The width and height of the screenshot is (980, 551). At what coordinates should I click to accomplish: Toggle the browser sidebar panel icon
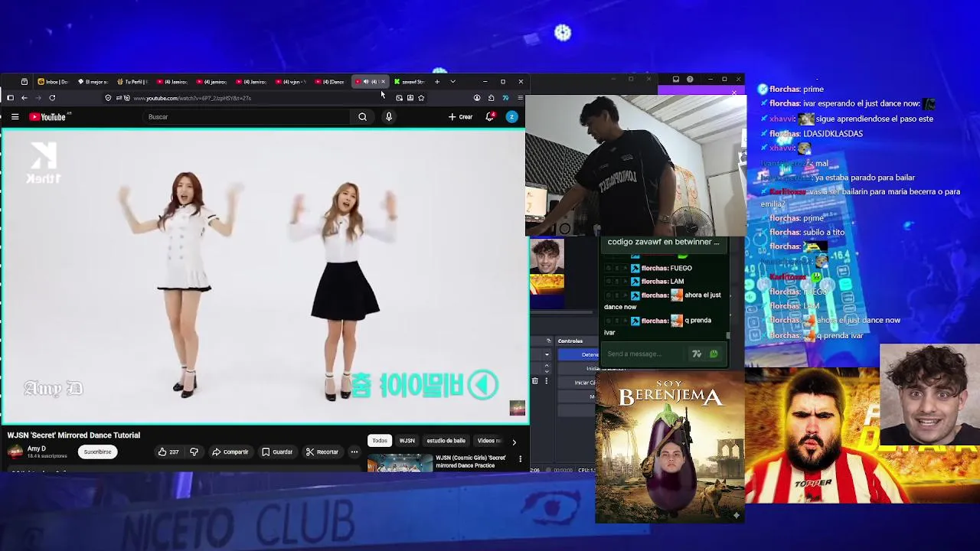[x=10, y=98]
